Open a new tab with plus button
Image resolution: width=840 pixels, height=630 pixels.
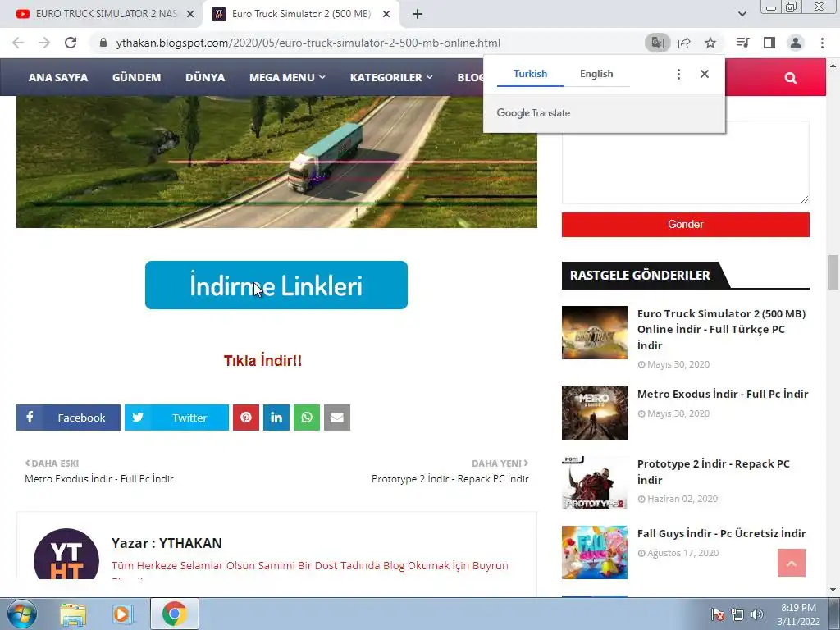coord(418,14)
